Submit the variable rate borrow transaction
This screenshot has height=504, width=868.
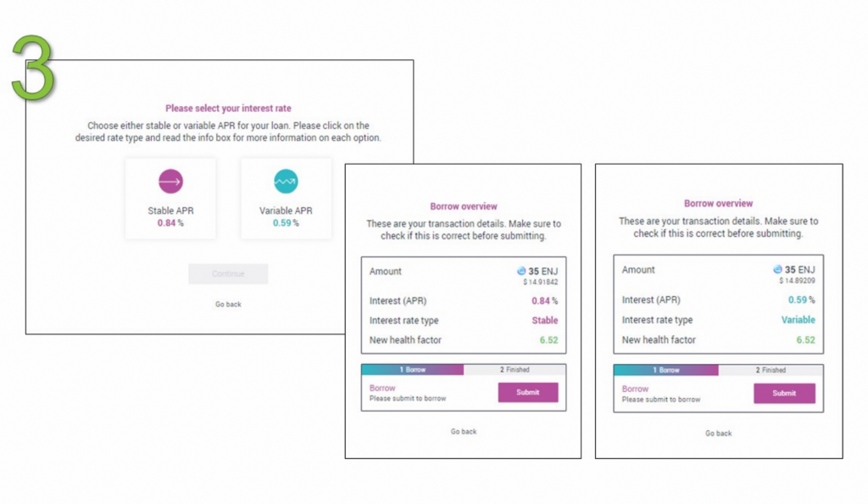tap(784, 393)
